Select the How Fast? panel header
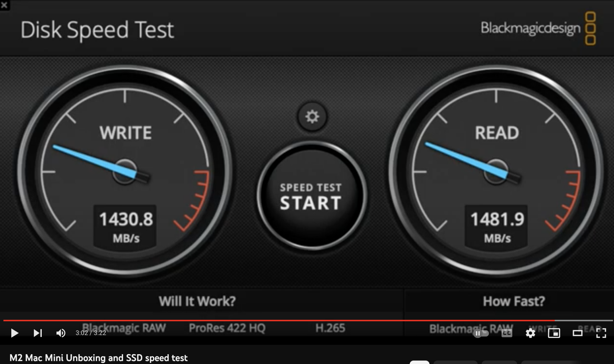614x364 pixels. tap(514, 301)
